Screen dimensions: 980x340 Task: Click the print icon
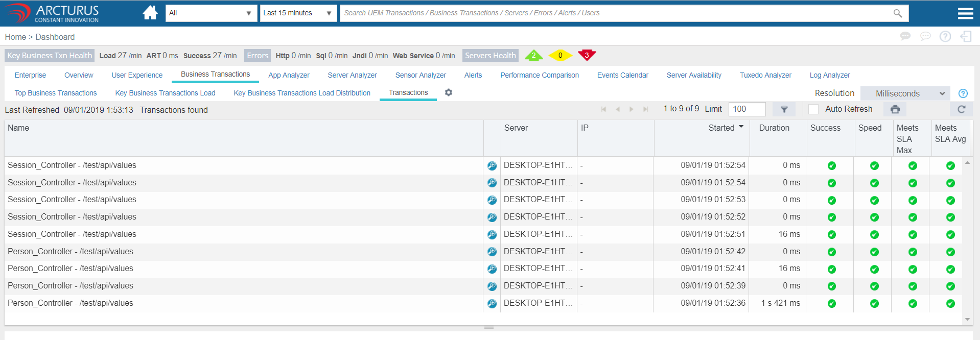[x=895, y=109]
